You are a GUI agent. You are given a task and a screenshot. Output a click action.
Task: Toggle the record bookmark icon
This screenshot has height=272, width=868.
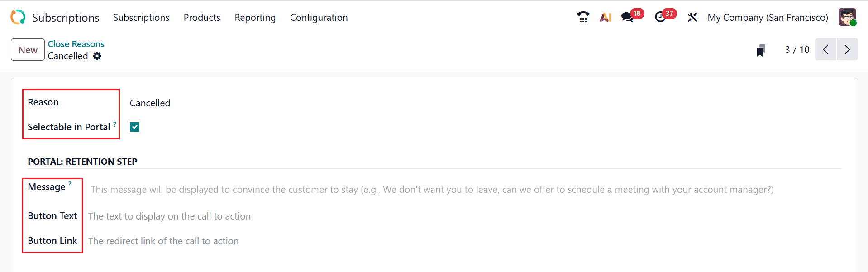[760, 50]
